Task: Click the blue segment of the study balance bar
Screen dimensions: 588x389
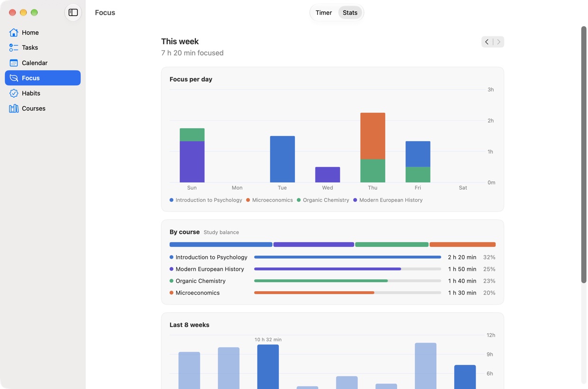Action: click(x=221, y=245)
